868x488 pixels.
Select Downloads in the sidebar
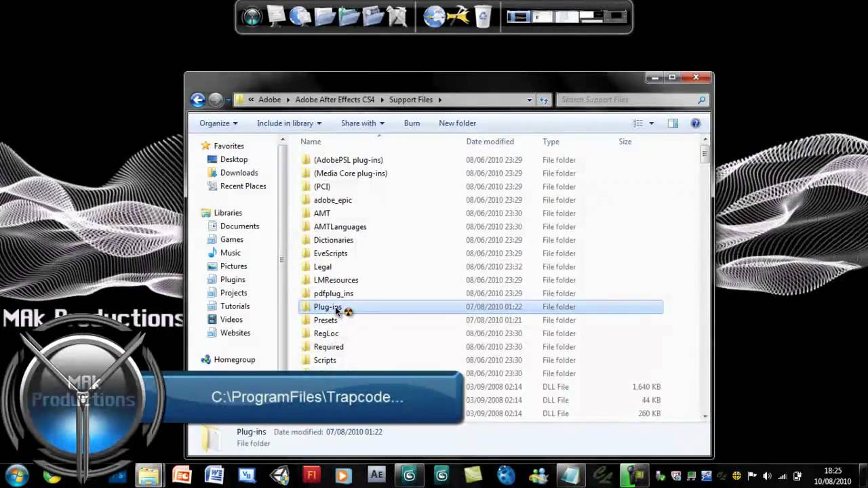[x=239, y=173]
